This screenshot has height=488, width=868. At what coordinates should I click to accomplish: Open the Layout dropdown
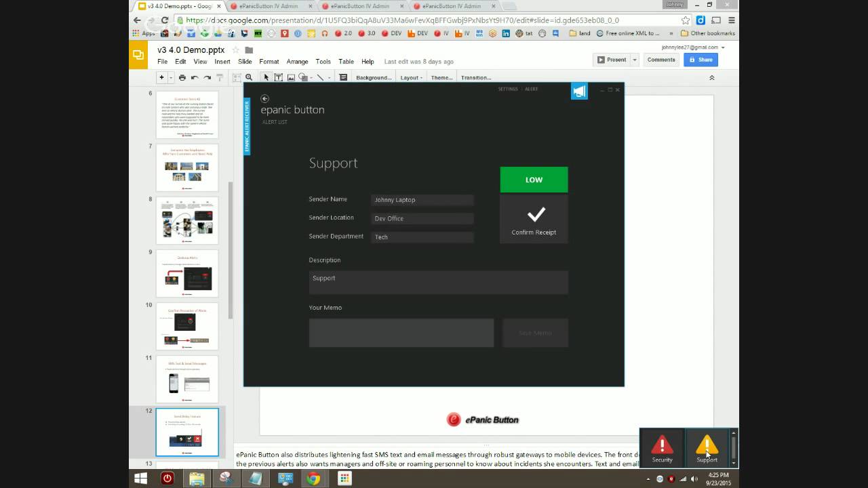[x=411, y=77]
